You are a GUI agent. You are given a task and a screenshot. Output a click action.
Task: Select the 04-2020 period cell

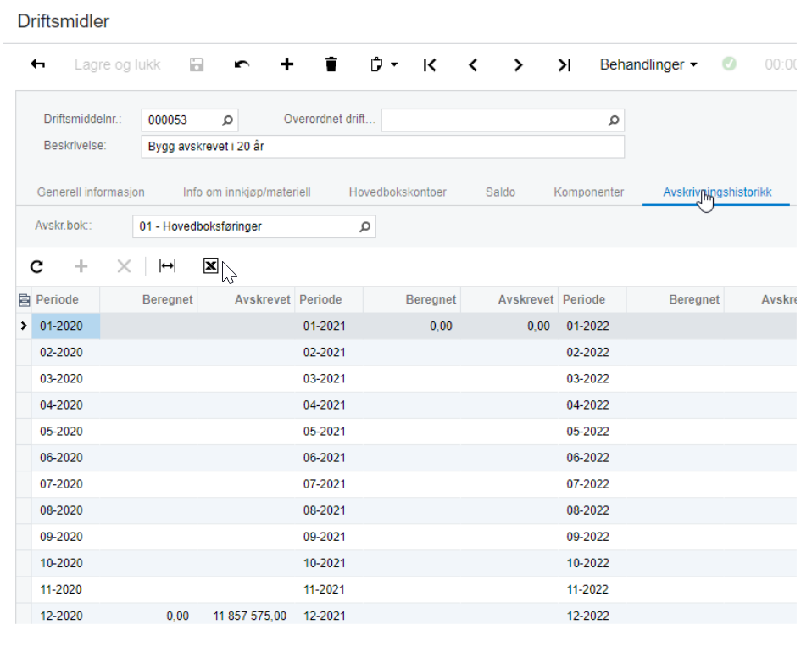point(66,405)
